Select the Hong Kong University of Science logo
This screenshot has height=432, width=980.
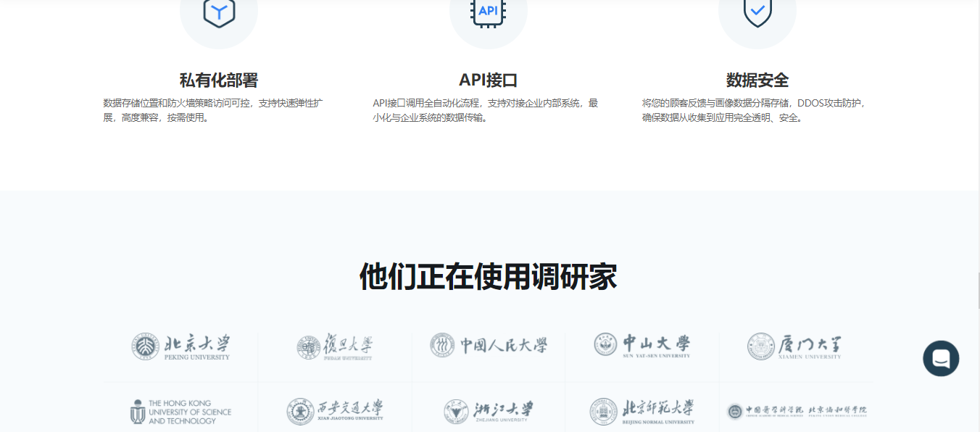[x=181, y=412]
